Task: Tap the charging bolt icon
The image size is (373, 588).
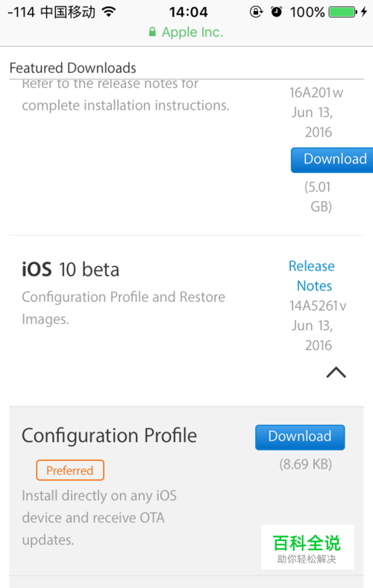Action: tap(363, 12)
